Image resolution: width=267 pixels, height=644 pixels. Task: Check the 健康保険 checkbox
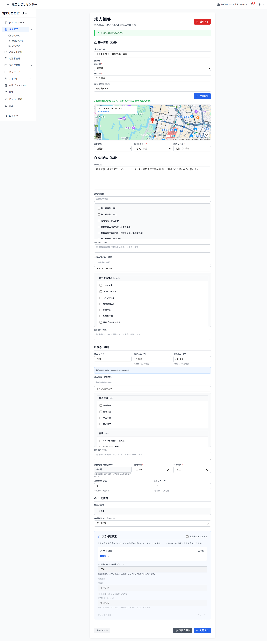pyautogui.click(x=101, y=405)
